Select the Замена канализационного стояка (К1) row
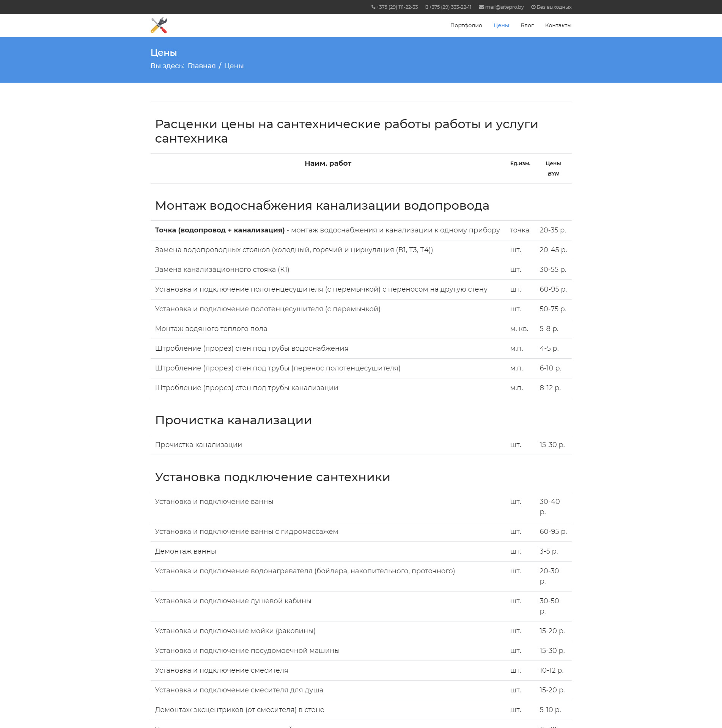The height and width of the screenshot is (728, 722). coord(222,270)
